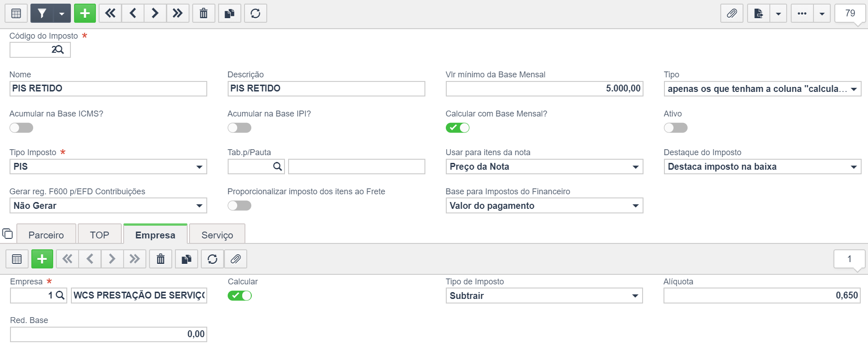Image resolution: width=868 pixels, height=364 pixels.
Task: Click the paperclip attachment icon at top right
Action: pos(732,13)
